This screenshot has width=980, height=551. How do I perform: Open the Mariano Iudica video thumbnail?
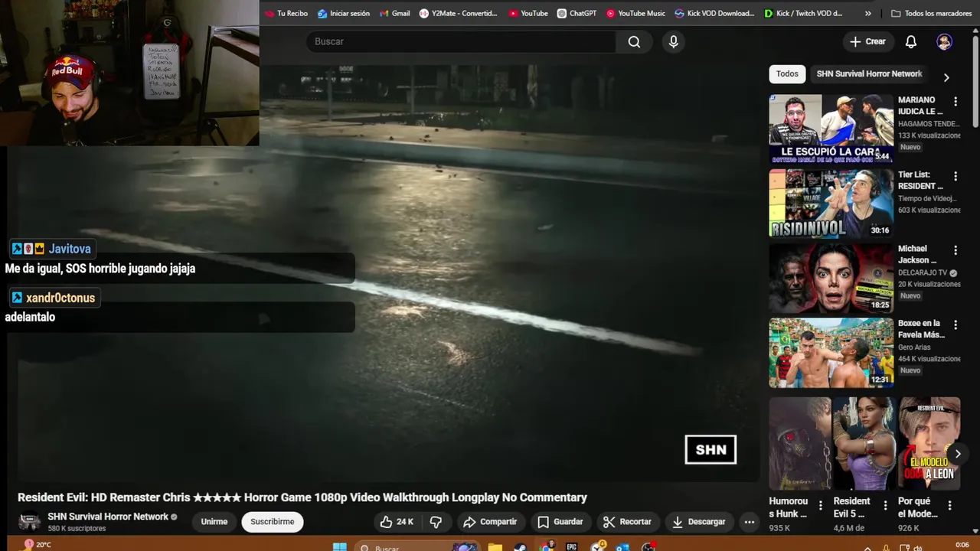831,129
